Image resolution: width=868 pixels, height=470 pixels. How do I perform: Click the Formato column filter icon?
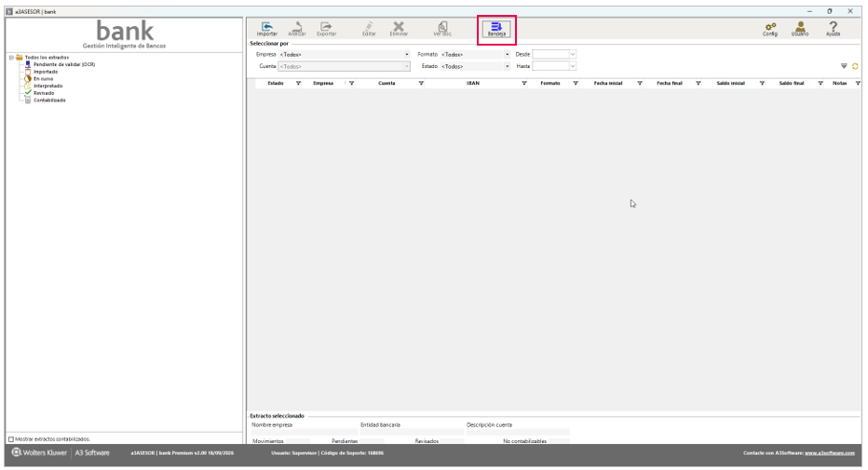click(x=576, y=84)
